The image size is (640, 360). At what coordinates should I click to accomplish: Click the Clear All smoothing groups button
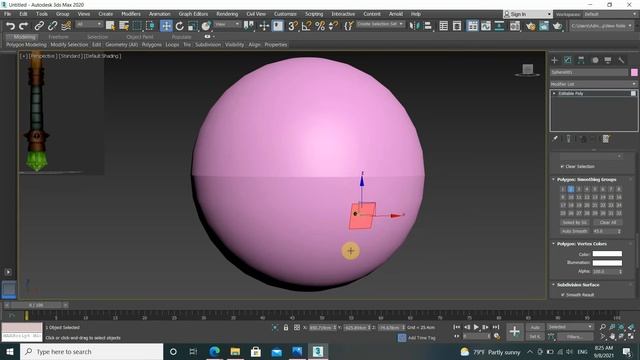pos(608,222)
